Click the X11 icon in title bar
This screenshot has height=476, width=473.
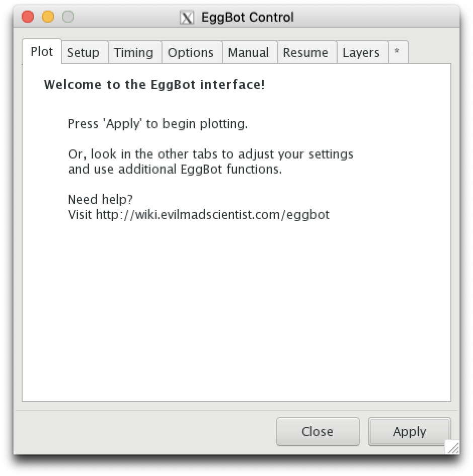(x=186, y=17)
